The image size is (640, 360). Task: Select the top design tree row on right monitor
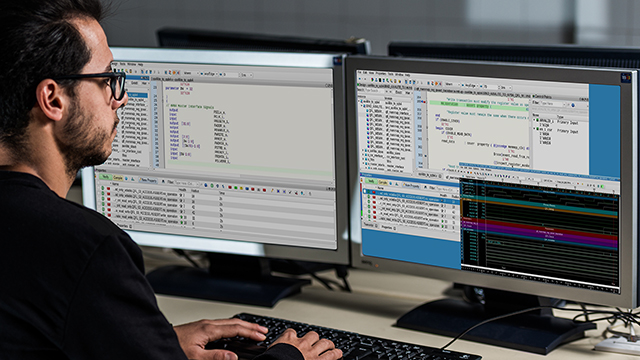[x=384, y=102]
